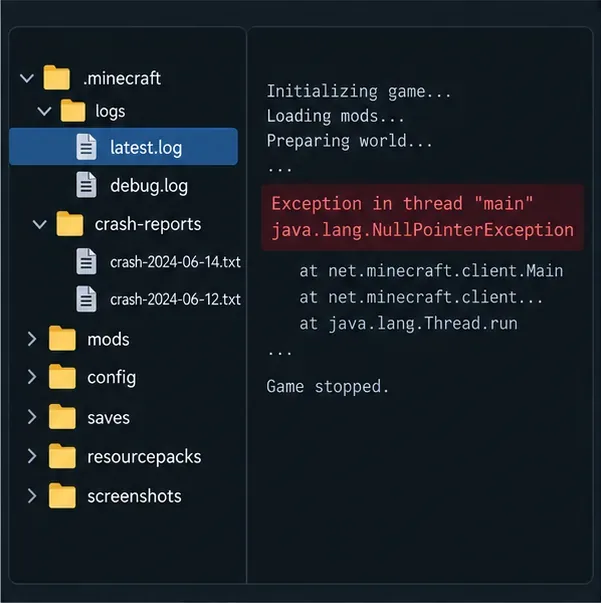The height and width of the screenshot is (603, 601).
Task: Select the mods folder label
Action: pos(108,339)
